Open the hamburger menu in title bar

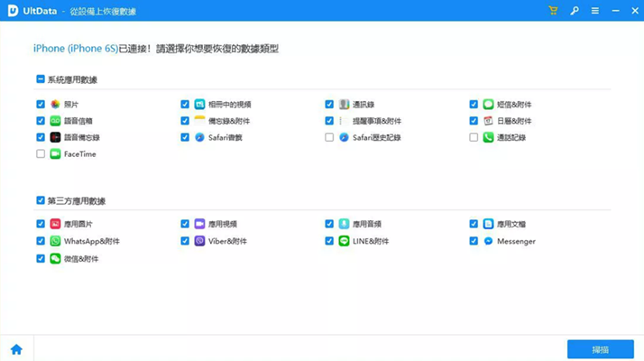tap(594, 11)
